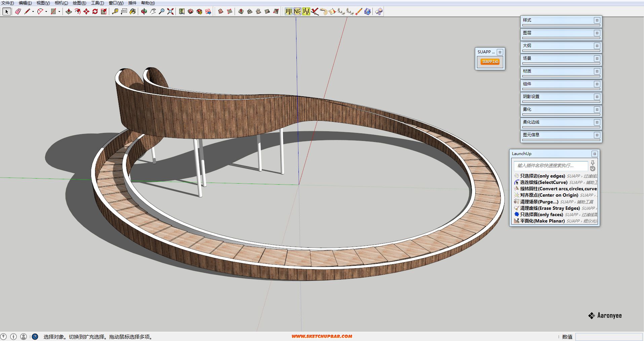
Task: Expand the 场景 (Scenes) panel
Action: (561, 58)
